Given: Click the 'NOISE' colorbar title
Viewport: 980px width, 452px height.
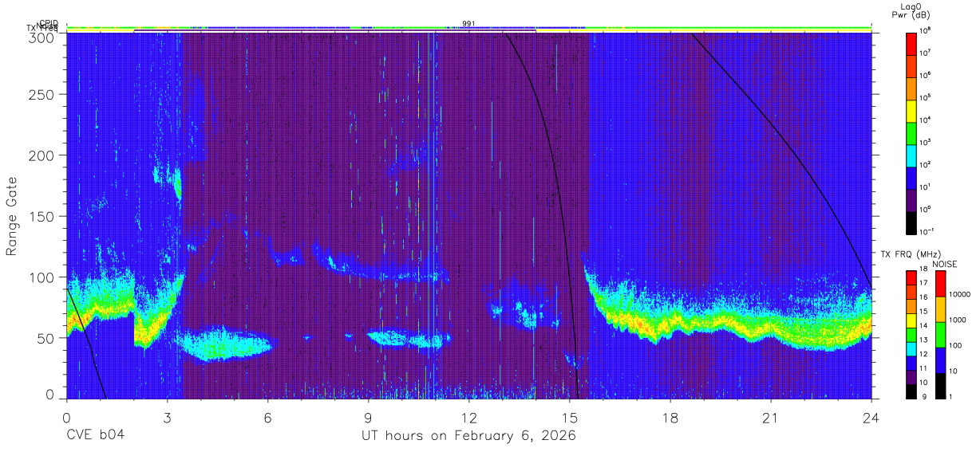Looking at the screenshot, I should 945,264.
